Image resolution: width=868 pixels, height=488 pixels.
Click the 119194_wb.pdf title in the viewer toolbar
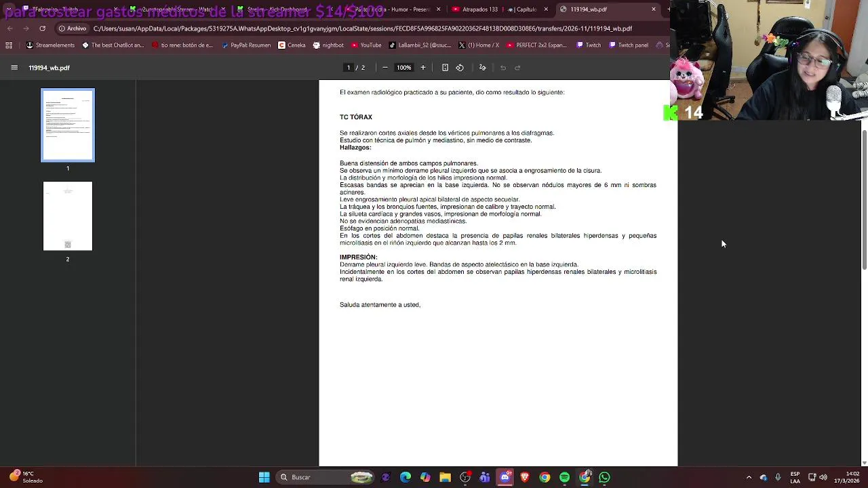[49, 68]
